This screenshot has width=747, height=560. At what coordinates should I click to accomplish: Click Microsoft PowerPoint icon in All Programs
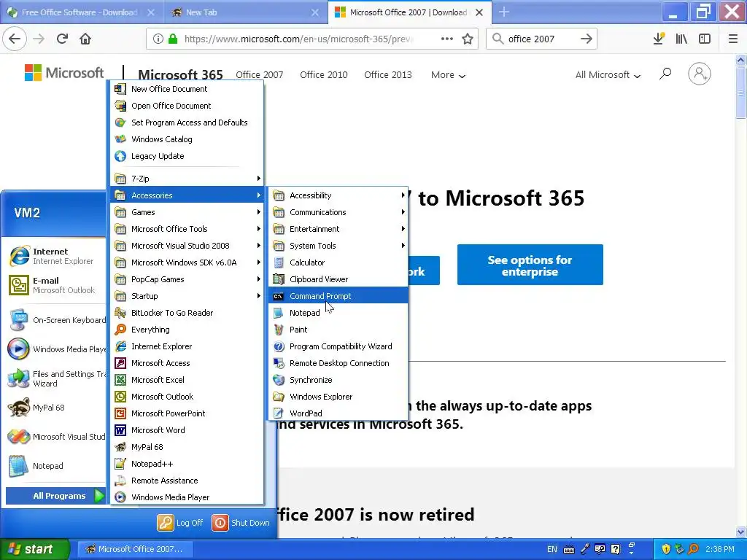point(120,413)
